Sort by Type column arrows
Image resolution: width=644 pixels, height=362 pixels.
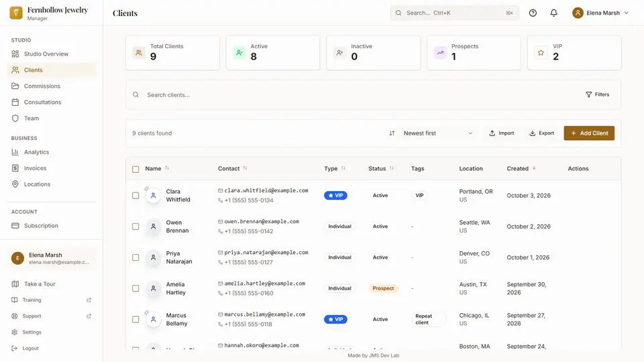pyautogui.click(x=343, y=168)
